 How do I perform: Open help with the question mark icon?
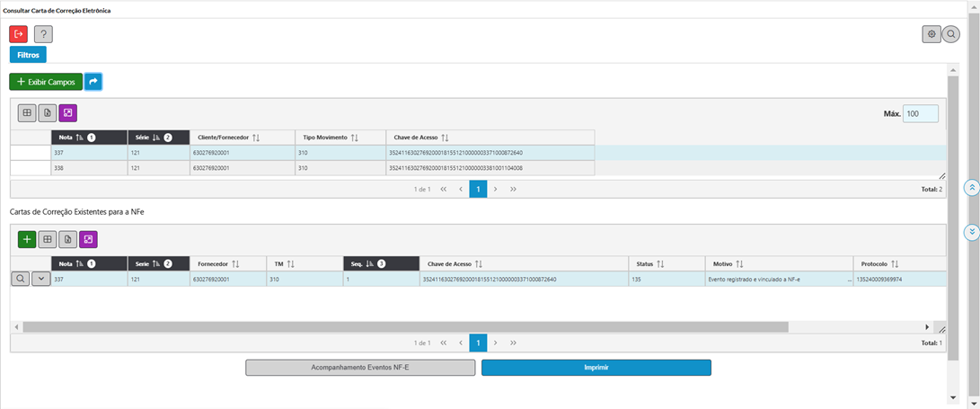[43, 34]
